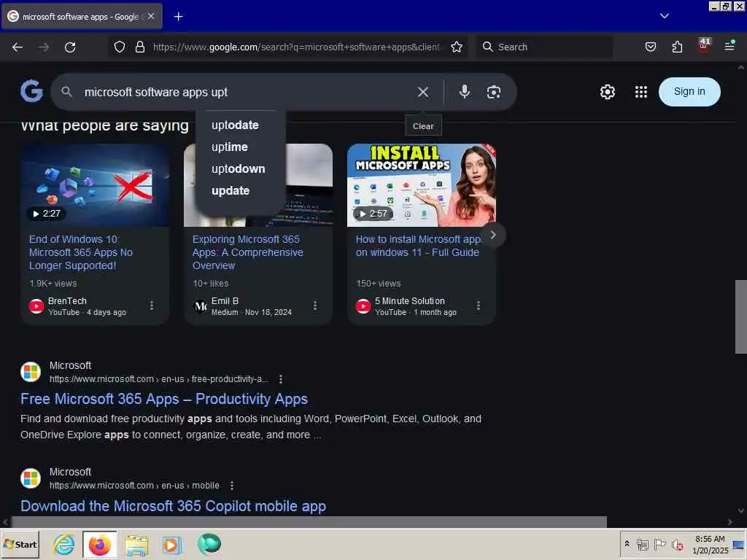Image resolution: width=747 pixels, height=560 pixels.
Task: Open the Google apps grid
Action: [640, 91]
